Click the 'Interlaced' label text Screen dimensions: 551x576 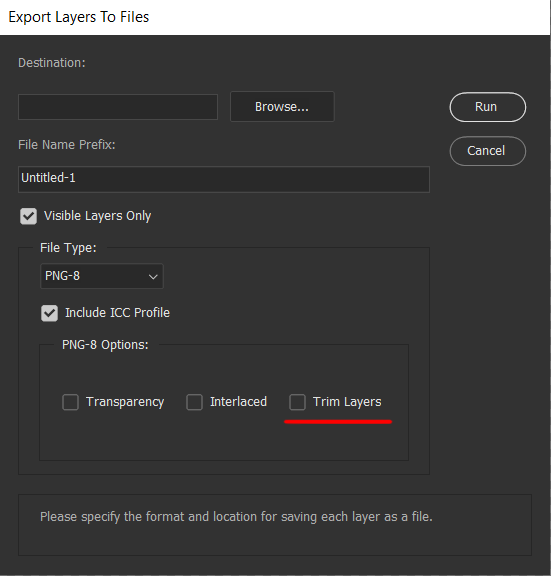(238, 402)
